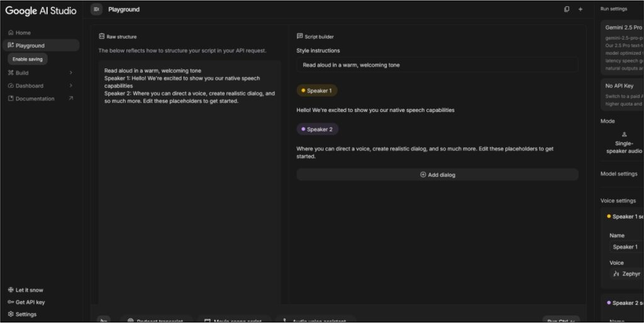Edit Speaker 2 dialog text

(x=425, y=152)
